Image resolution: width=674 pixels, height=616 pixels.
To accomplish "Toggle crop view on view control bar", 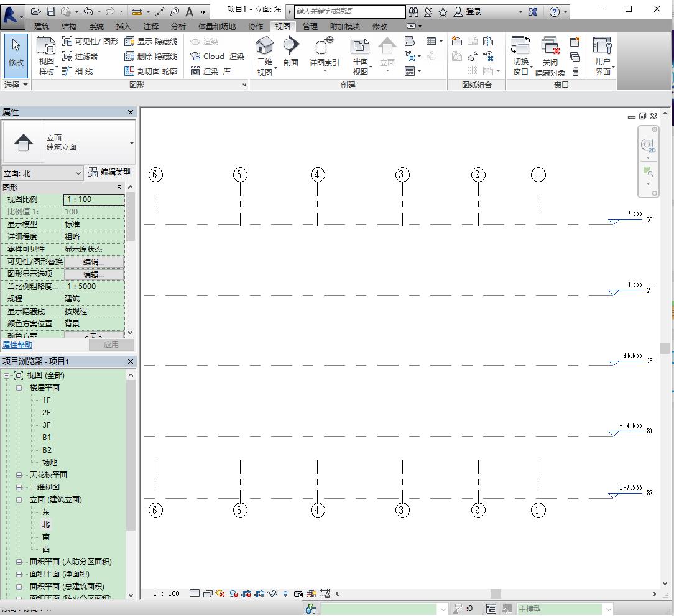I will coord(246,594).
